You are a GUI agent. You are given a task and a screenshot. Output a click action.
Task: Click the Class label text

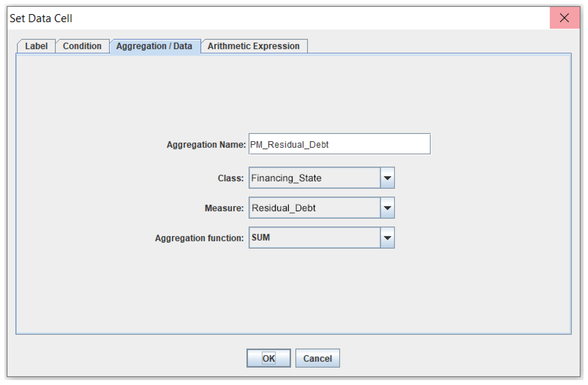coord(231,178)
